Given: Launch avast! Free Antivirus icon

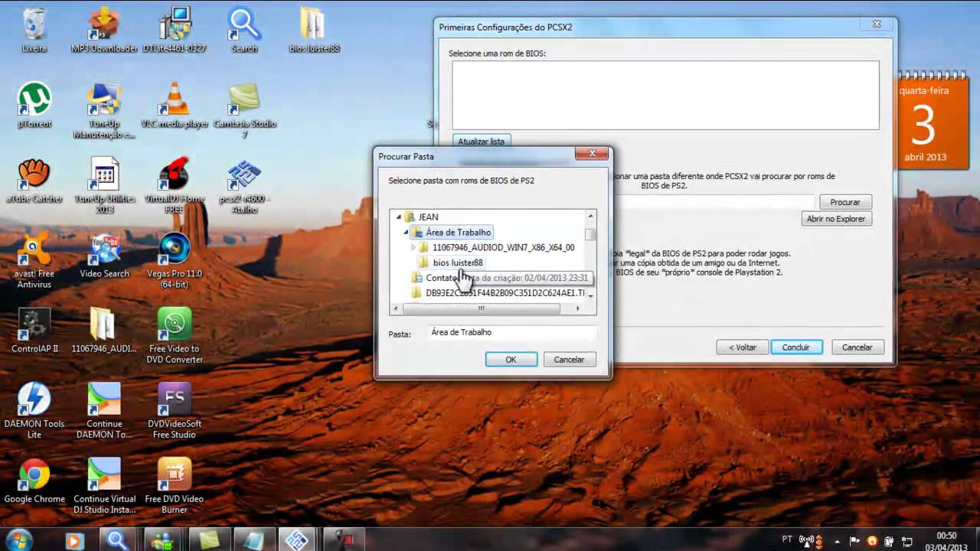Looking at the screenshot, I should pos(34,261).
